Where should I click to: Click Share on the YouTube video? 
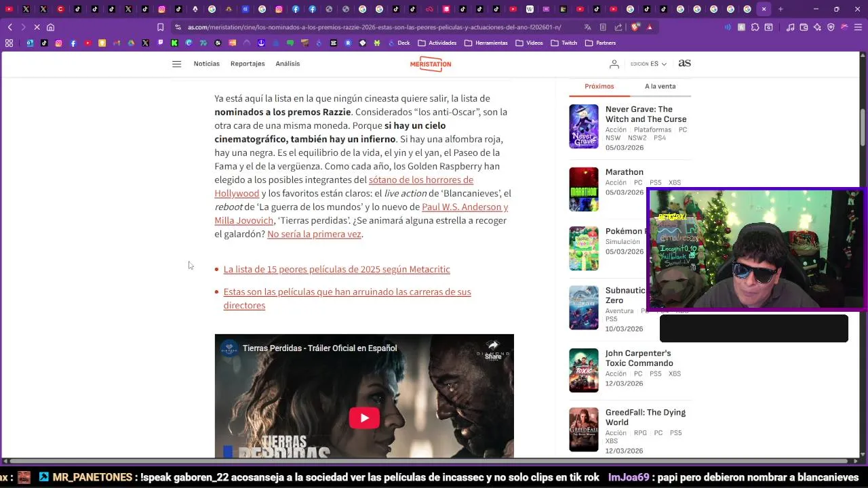[x=493, y=350]
